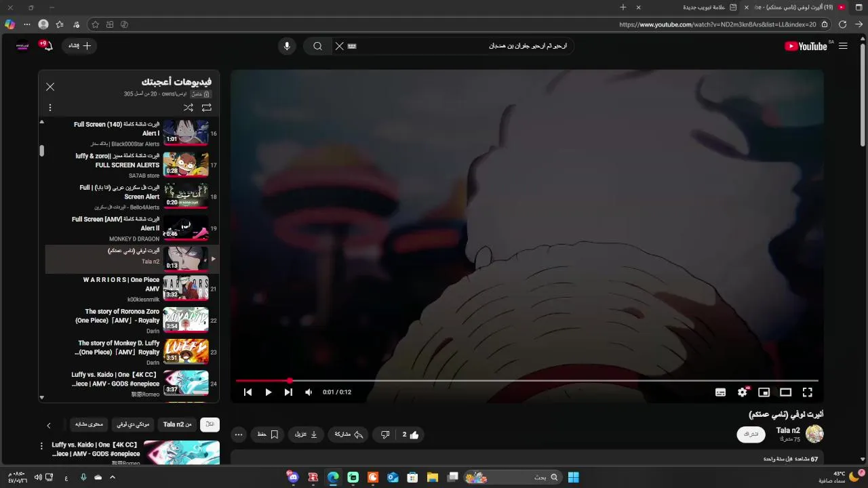Open Edge Copilot icon
This screenshot has height=488, width=868.
pyautogui.click(x=9, y=24)
